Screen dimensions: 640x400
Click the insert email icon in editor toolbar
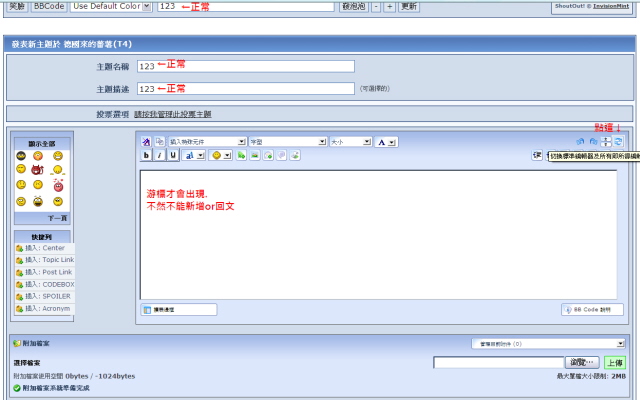[268, 155]
